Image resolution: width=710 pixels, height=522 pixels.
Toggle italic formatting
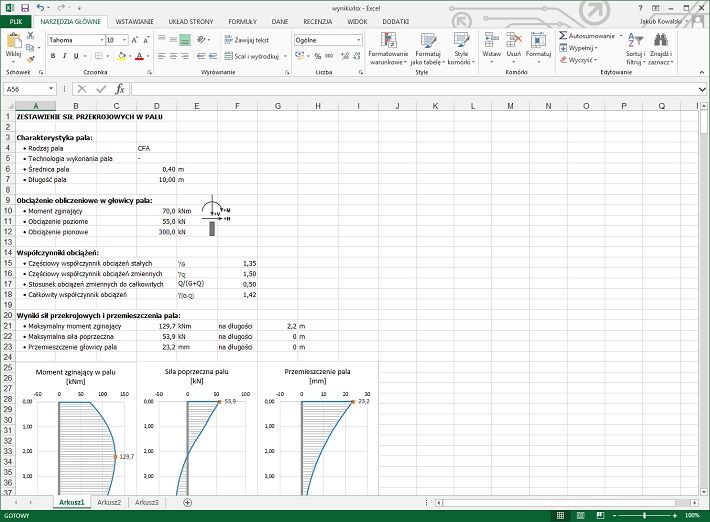(x=64, y=56)
